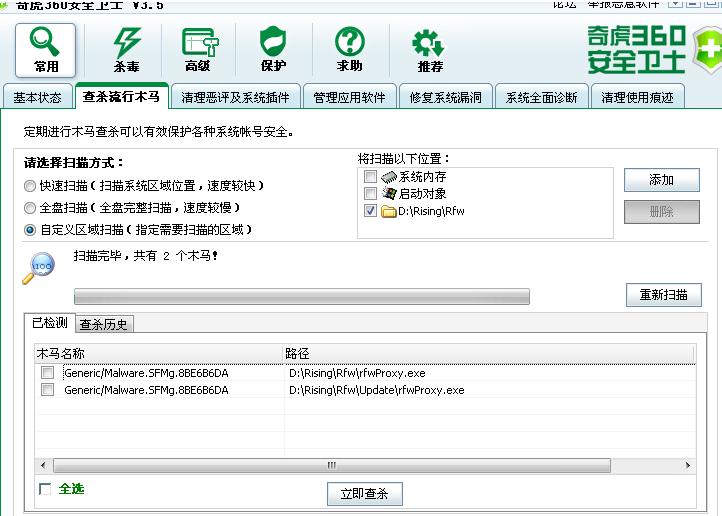The image size is (722, 516).
Task: Click the 360 green cross shield logo
Action: point(707,51)
